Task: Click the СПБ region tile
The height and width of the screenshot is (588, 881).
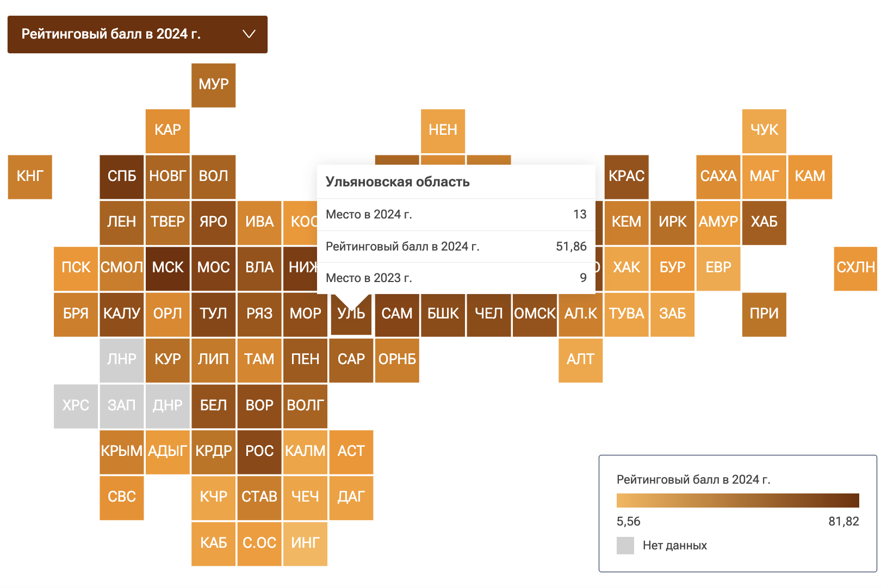Action: (x=122, y=177)
